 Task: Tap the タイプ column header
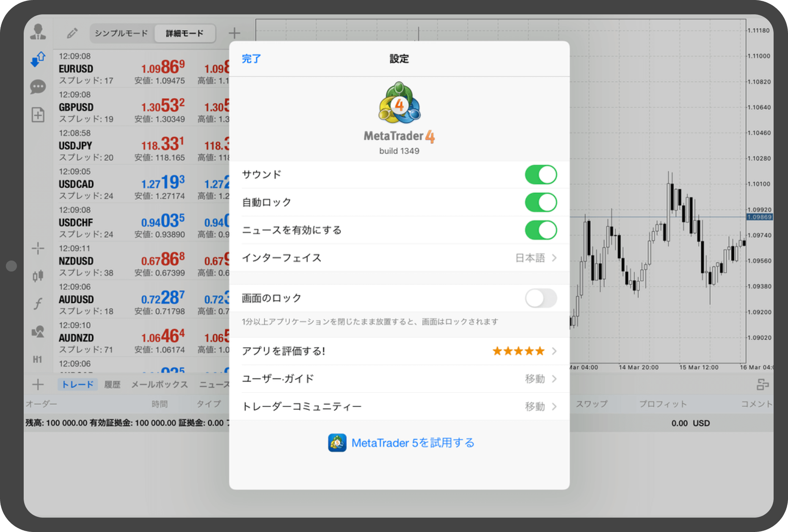(x=209, y=404)
